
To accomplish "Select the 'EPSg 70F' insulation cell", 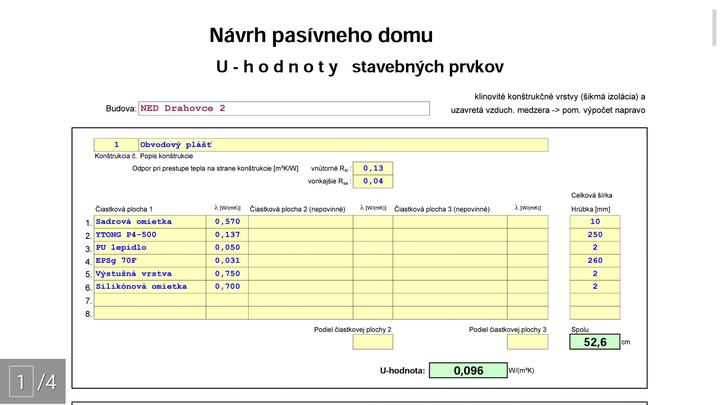I will (x=150, y=260).
